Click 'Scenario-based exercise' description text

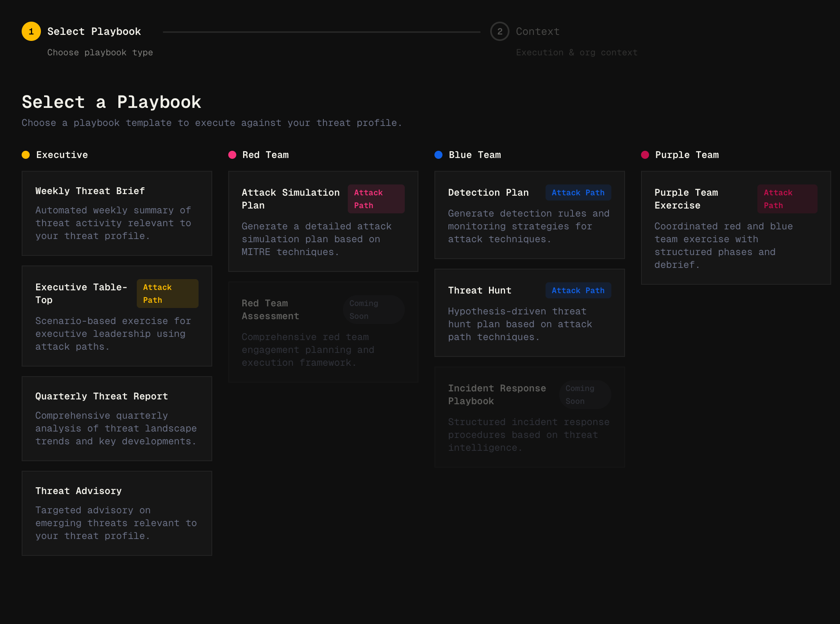pos(113,334)
